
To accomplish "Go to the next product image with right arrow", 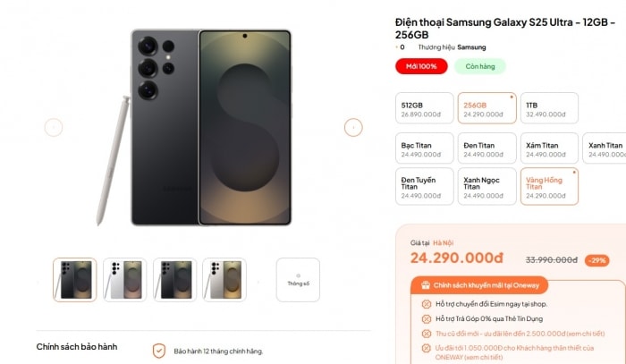I will pyautogui.click(x=353, y=128).
